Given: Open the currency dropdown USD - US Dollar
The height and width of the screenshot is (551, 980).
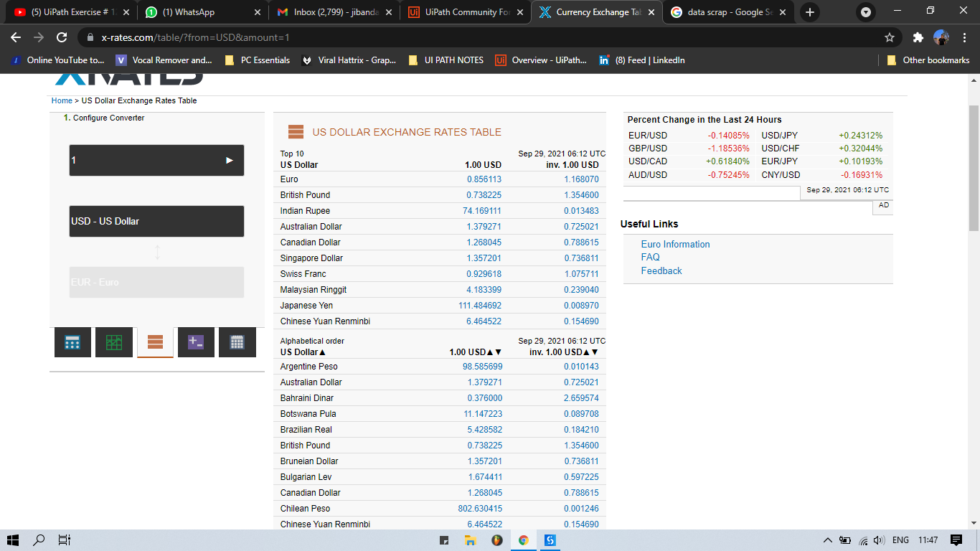Looking at the screenshot, I should point(156,221).
